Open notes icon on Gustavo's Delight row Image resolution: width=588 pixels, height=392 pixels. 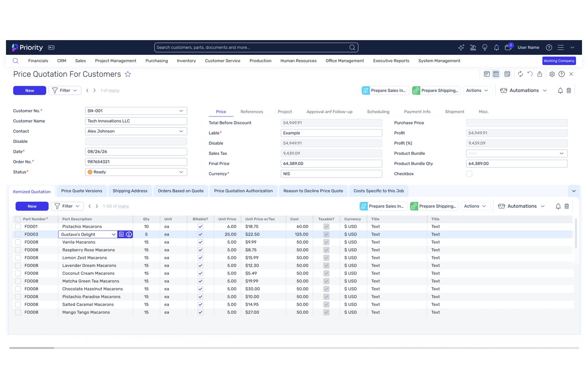pyautogui.click(x=122, y=234)
